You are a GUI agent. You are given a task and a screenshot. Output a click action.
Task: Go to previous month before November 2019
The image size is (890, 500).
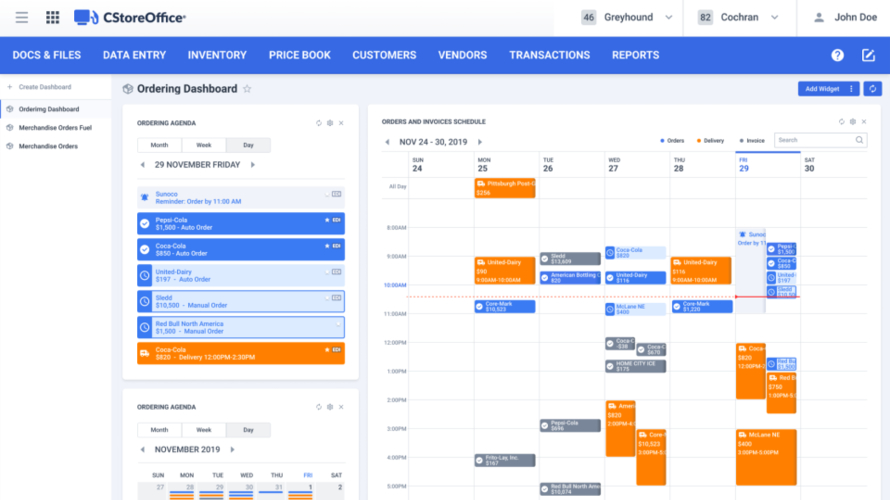point(142,449)
